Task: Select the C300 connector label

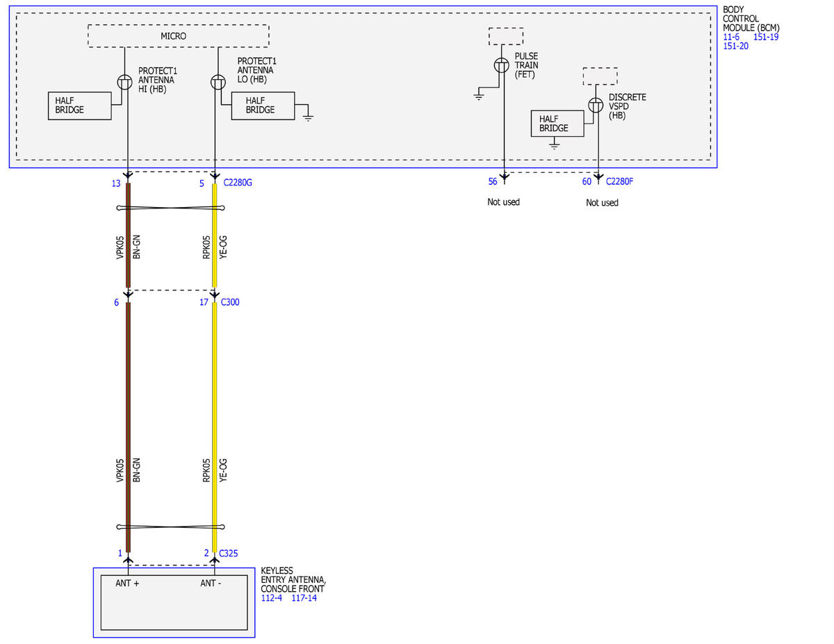Action: pos(230,302)
